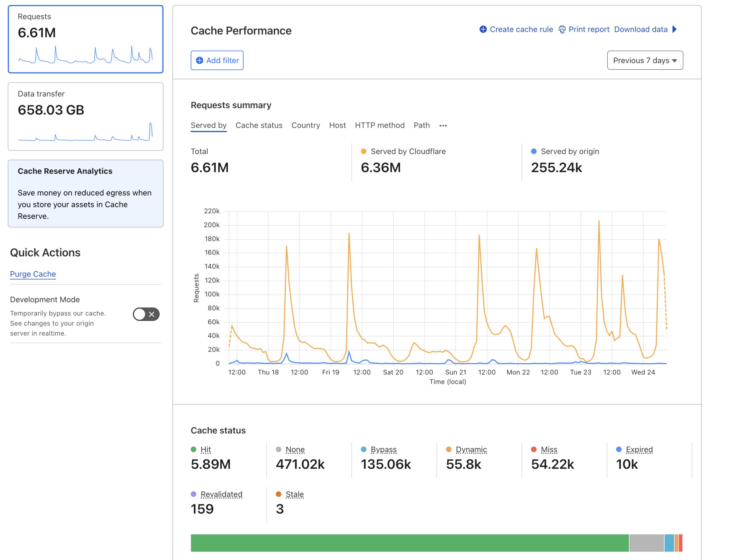Switch to the Path tab

point(421,125)
